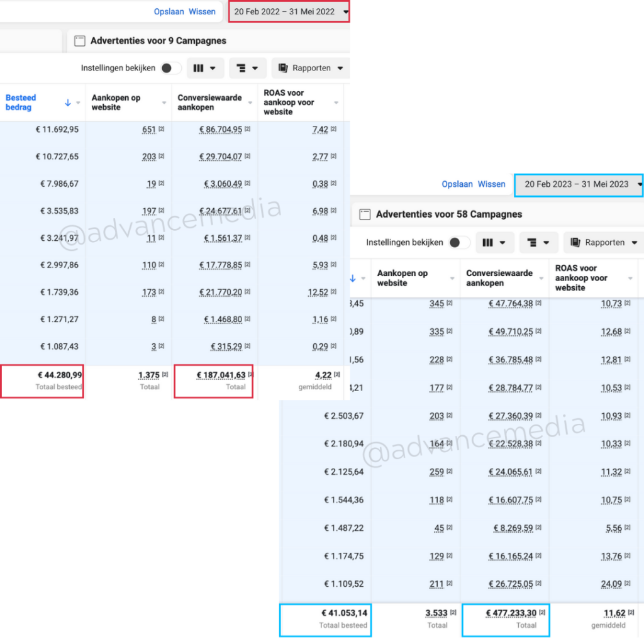
Task: Select the Advertenties voor 58 Campagnes tab
Action: [x=449, y=214]
